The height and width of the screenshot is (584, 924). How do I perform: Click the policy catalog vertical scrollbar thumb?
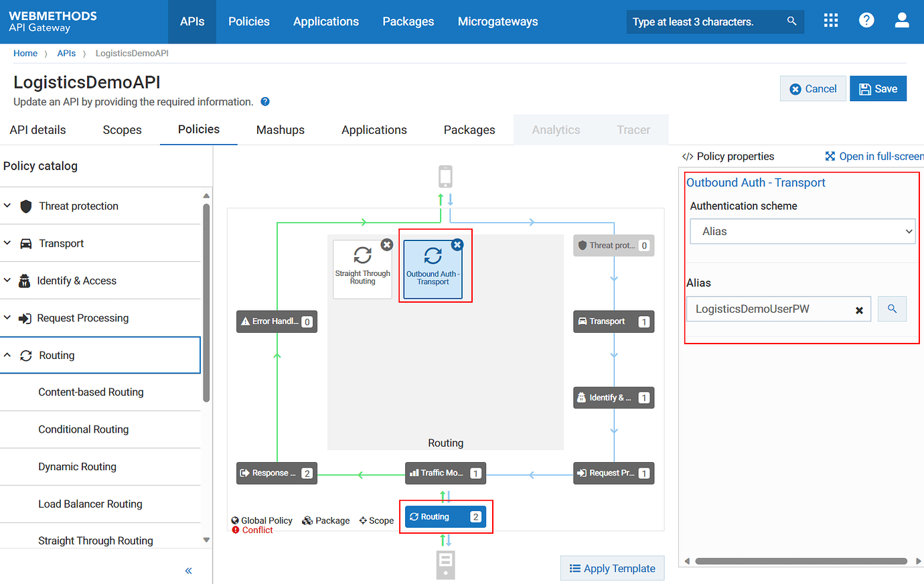click(206, 303)
